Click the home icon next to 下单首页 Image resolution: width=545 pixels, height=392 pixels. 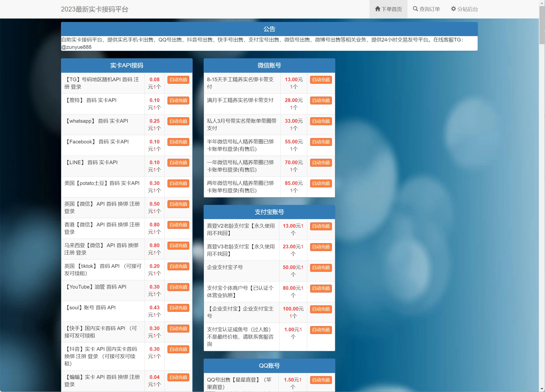coord(377,9)
